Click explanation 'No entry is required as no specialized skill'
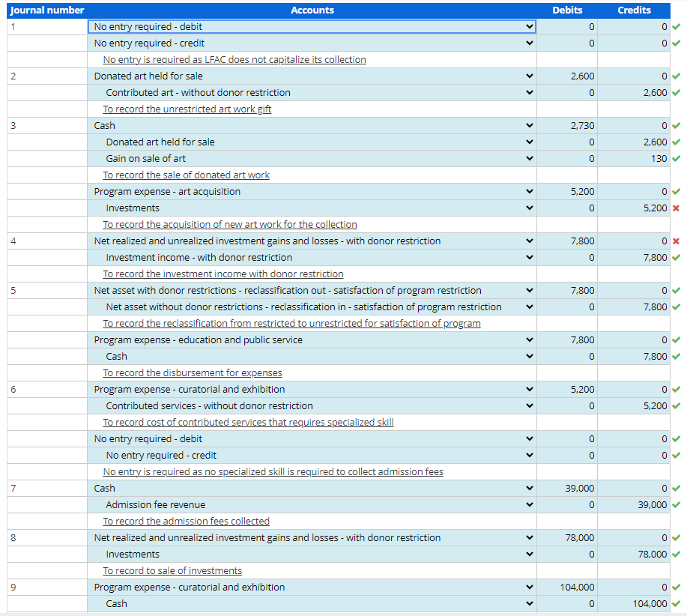The height and width of the screenshot is (616, 687). click(x=273, y=472)
